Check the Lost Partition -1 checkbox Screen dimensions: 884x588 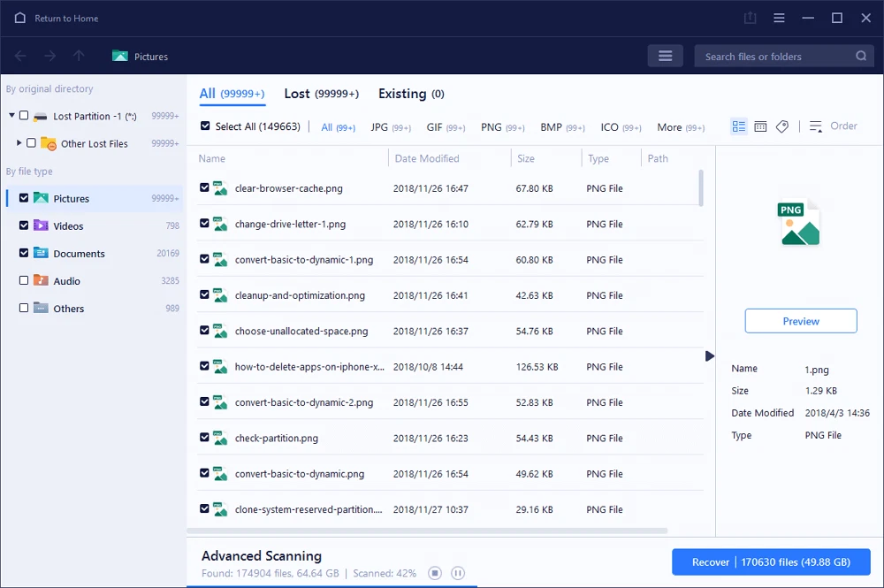click(x=24, y=116)
